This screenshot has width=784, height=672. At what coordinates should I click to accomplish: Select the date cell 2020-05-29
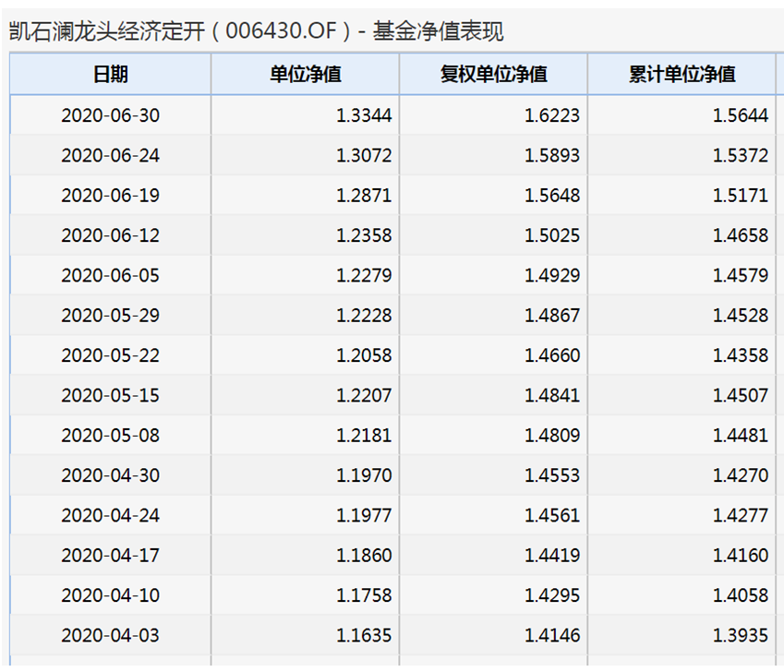pyautogui.click(x=111, y=316)
